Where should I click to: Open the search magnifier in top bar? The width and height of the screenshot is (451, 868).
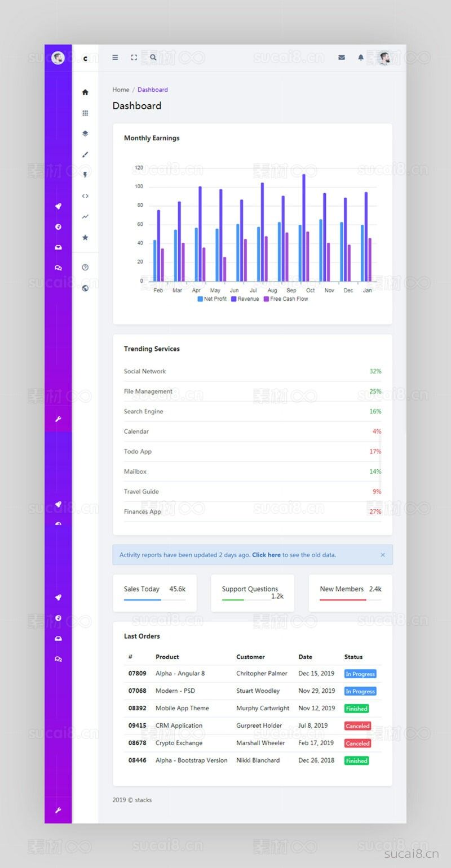point(153,57)
